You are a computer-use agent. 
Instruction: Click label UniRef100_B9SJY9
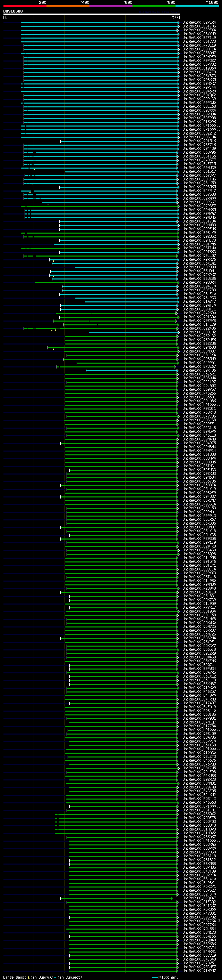click(x=199, y=233)
